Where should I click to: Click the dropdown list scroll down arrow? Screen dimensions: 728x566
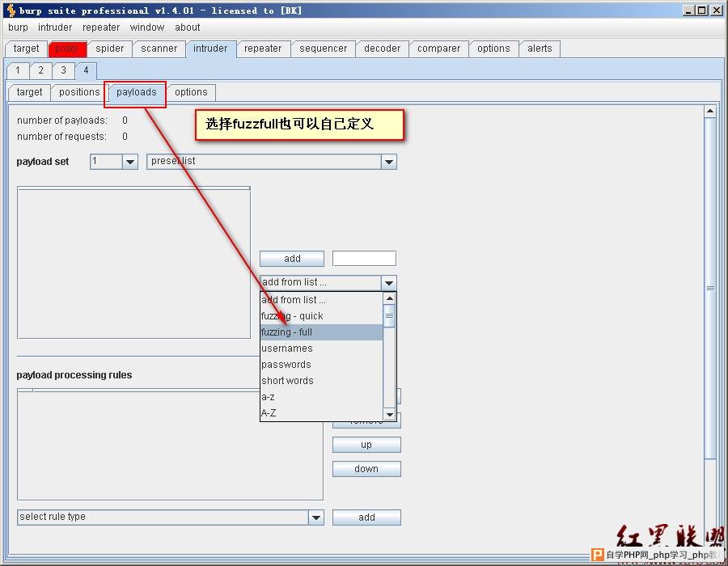click(390, 414)
